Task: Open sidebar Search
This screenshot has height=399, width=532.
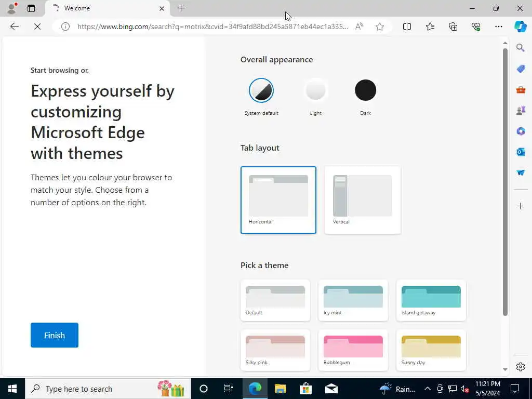Action: (x=521, y=48)
